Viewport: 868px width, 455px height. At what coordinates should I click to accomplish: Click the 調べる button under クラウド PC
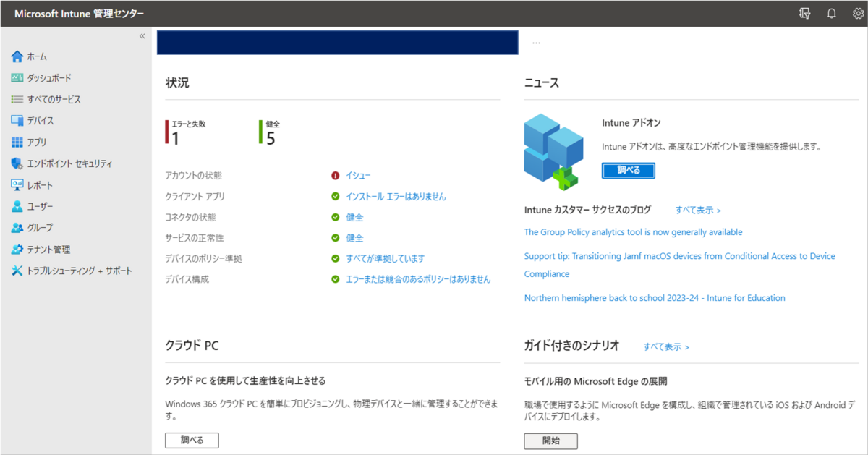192,441
